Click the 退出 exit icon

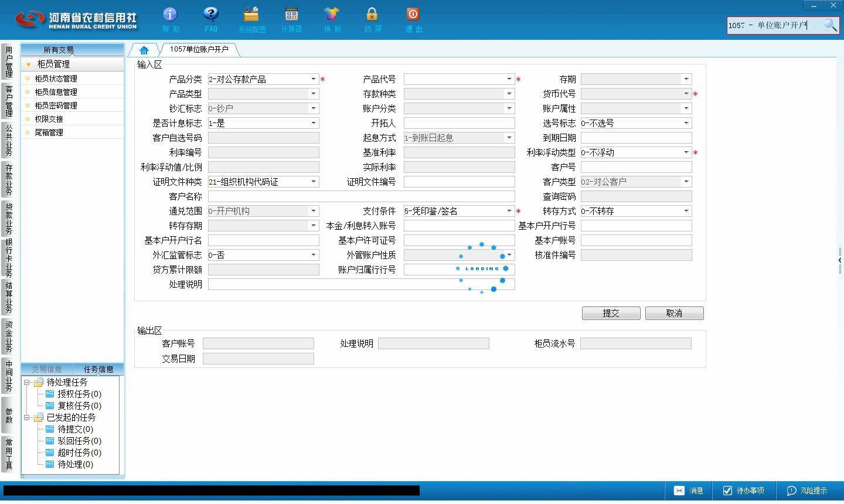[x=413, y=19]
